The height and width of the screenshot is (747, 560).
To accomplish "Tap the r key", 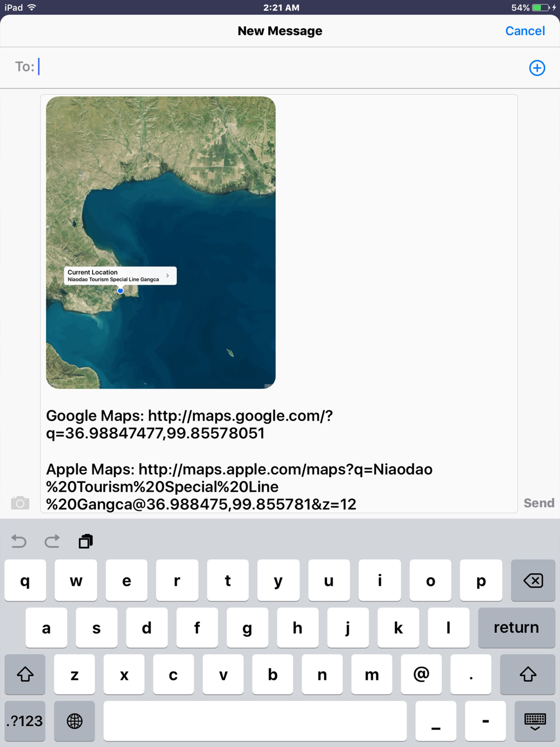I will (x=177, y=581).
